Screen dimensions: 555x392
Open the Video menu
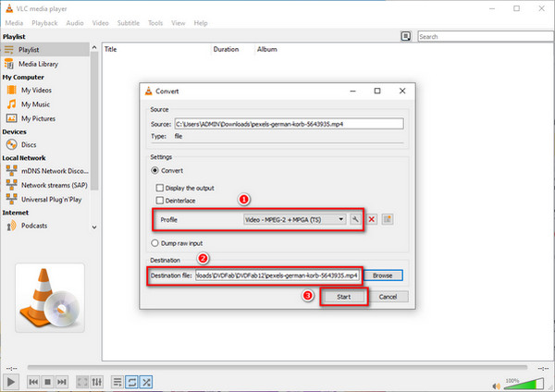point(100,23)
